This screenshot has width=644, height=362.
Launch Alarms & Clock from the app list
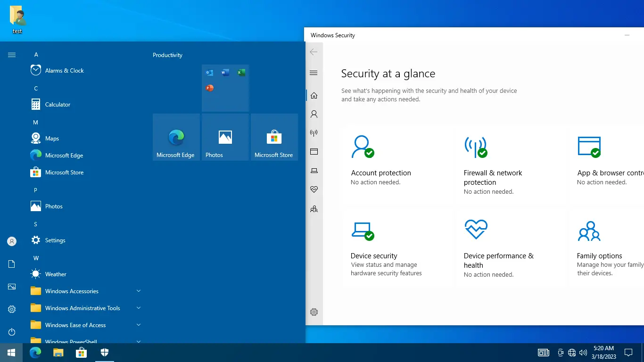click(86, 71)
